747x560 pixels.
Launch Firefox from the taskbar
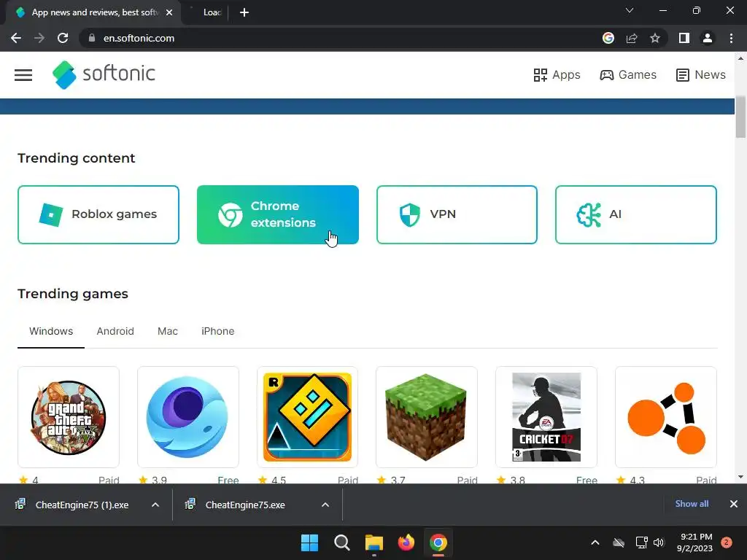(x=406, y=542)
